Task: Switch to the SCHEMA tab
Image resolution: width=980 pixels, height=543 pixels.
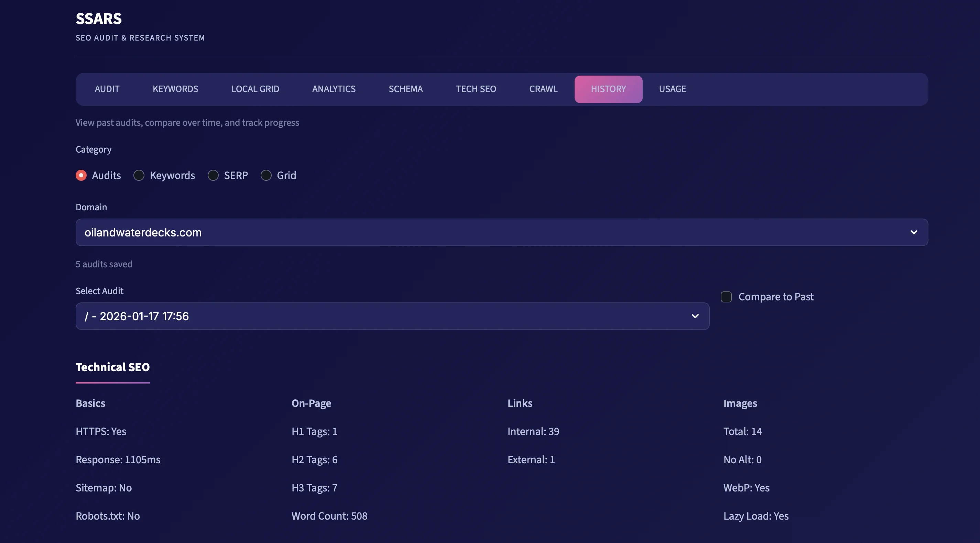Action: pyautogui.click(x=405, y=89)
